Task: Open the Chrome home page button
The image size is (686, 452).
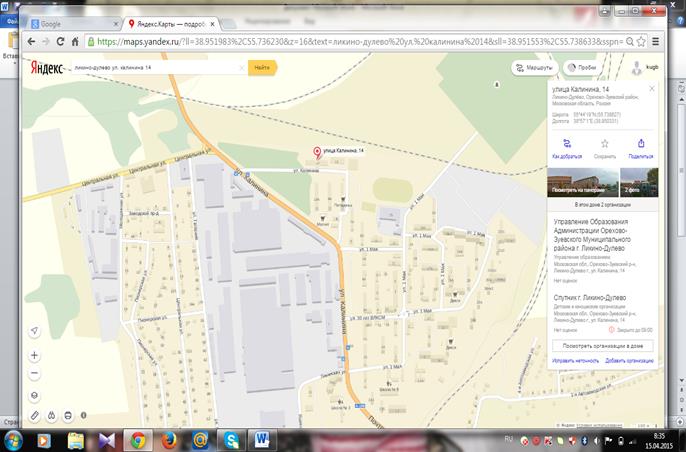Action: click(75, 42)
